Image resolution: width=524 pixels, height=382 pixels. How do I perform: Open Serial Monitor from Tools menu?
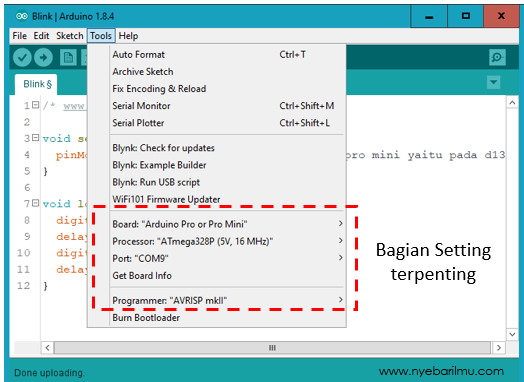[x=217, y=106]
